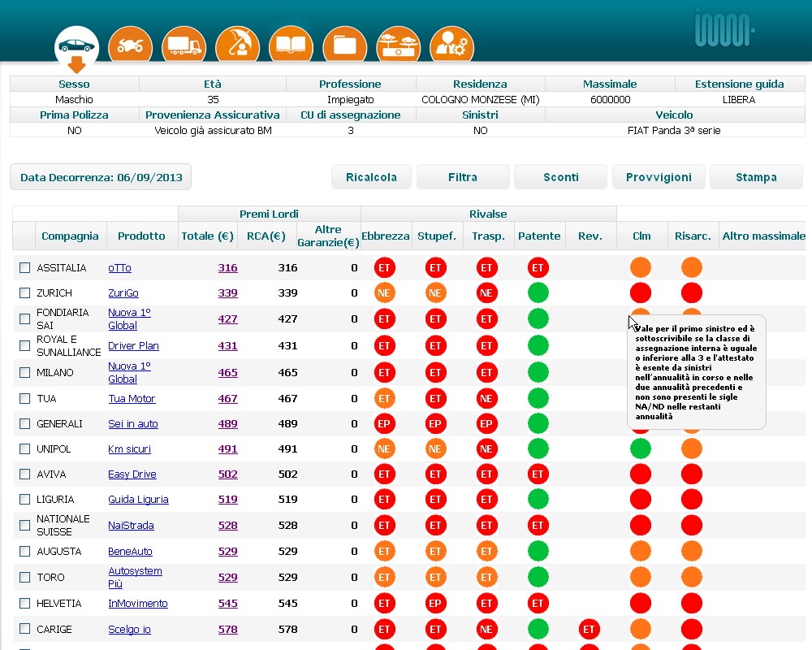Click the Risarc. column header
This screenshot has width=812, height=650.
coord(693,236)
